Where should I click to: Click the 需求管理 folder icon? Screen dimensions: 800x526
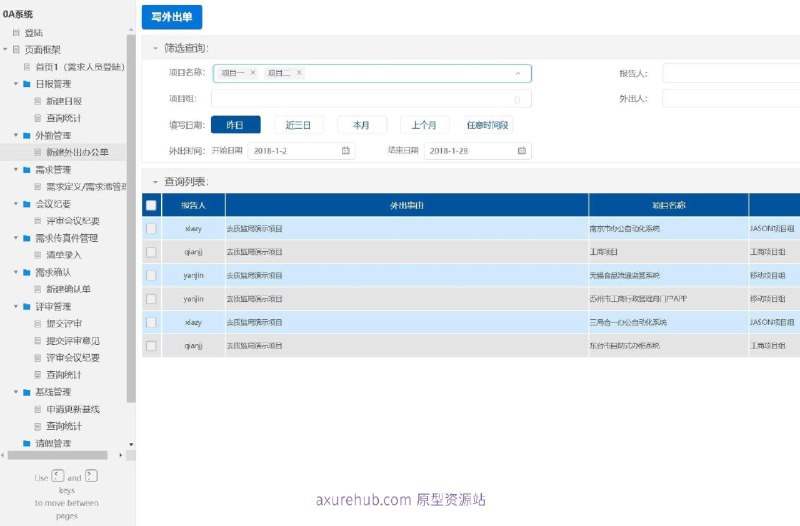tap(27, 170)
